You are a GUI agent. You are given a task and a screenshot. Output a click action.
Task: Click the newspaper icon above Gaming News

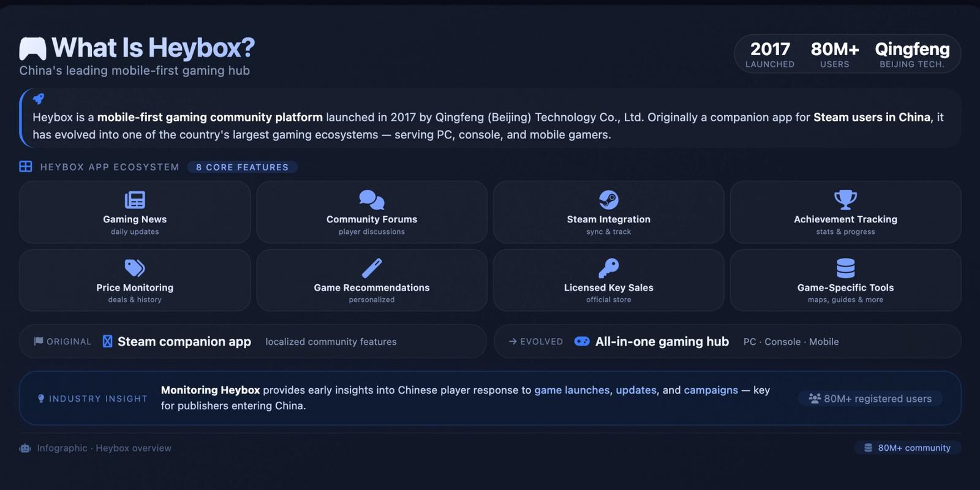pyautogui.click(x=135, y=200)
